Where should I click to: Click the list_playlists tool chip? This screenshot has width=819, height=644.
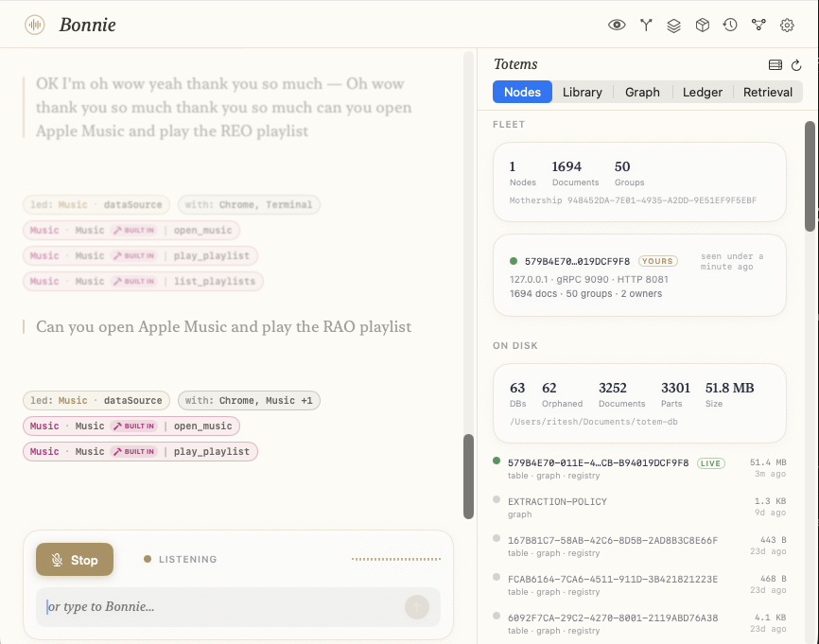143,282
